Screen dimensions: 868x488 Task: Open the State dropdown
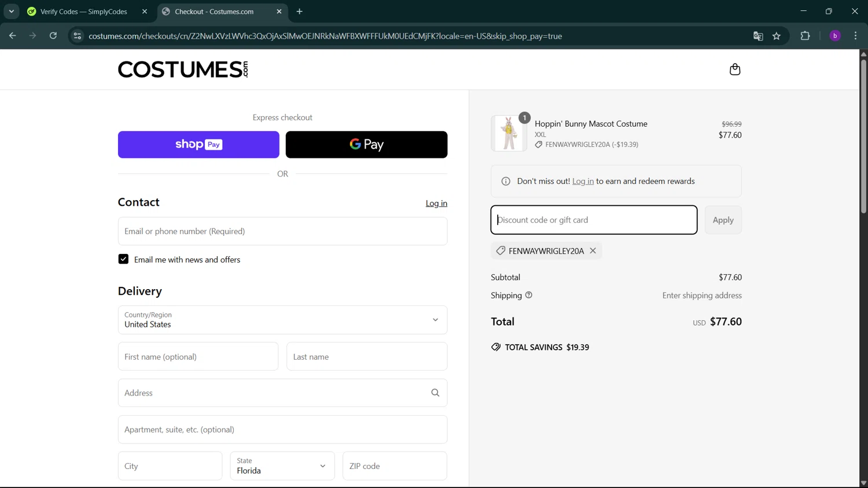coord(282,466)
